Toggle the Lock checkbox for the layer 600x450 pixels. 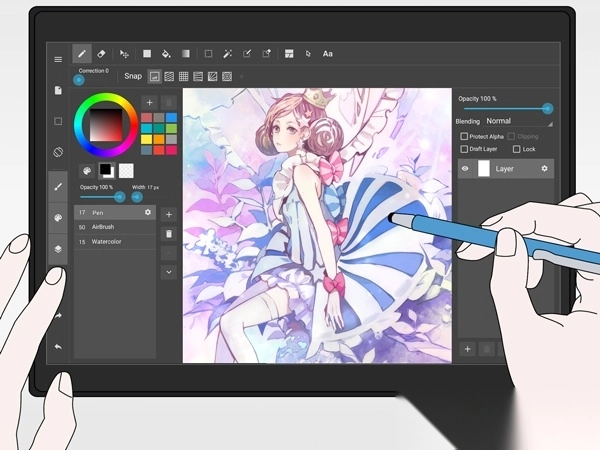click(515, 149)
